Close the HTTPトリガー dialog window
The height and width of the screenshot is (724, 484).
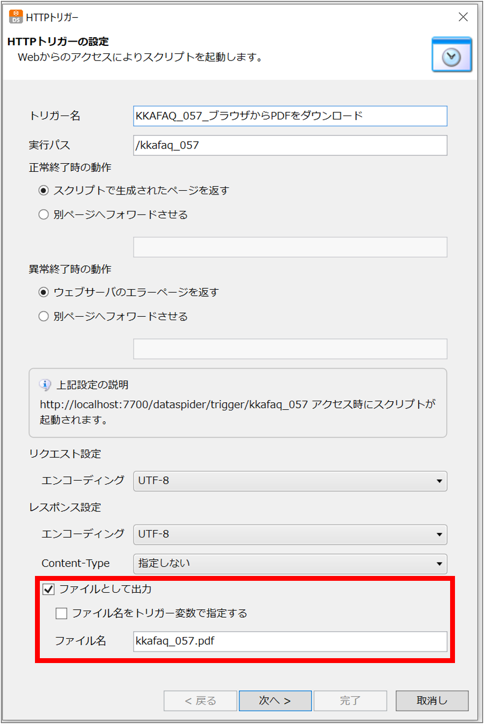coord(463,17)
